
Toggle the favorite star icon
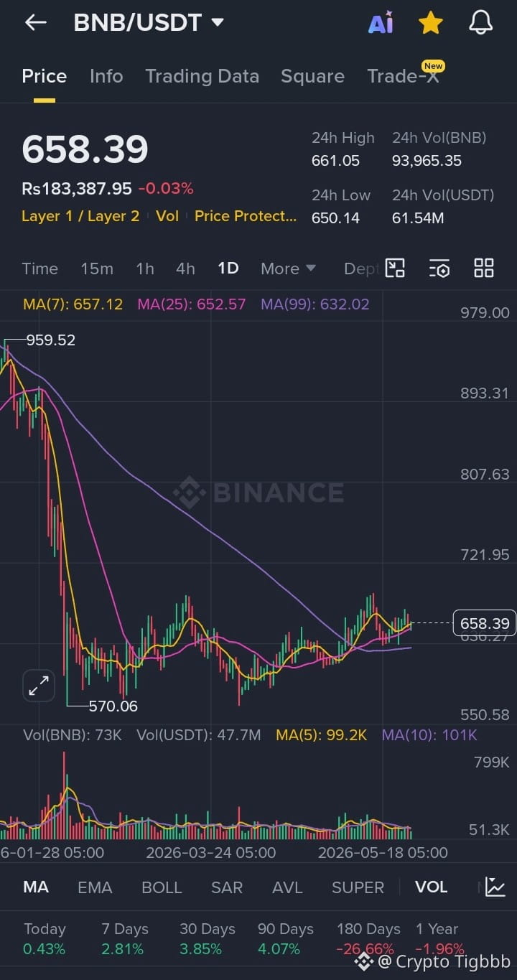pos(431,23)
